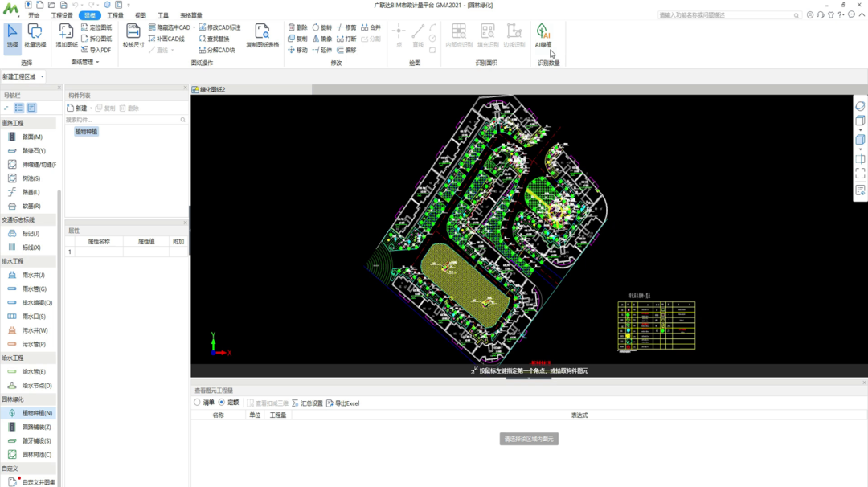Select 雨水井(J) in the navigation panel
Image resolution: width=868 pixels, height=487 pixels.
[x=33, y=275]
